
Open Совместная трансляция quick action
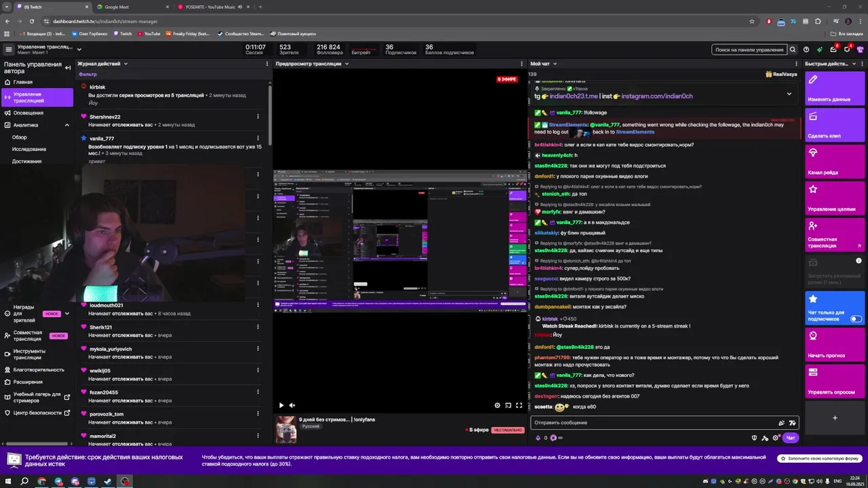click(x=835, y=234)
